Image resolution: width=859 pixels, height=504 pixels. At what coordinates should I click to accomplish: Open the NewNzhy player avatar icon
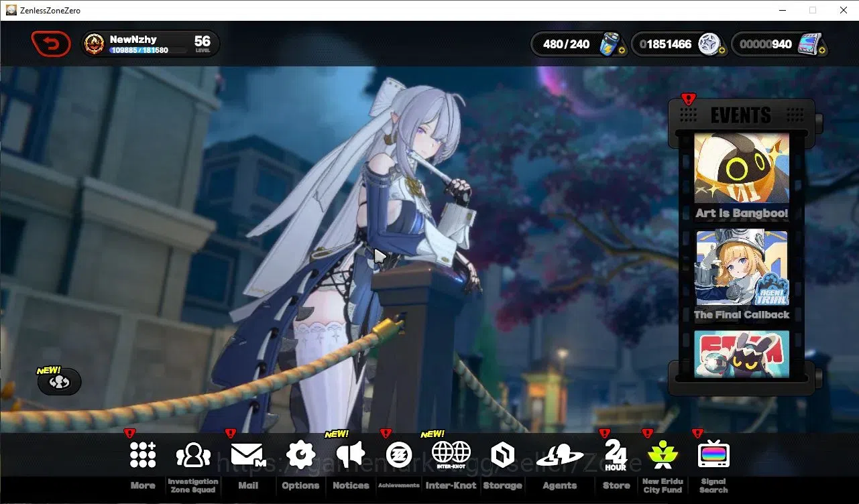click(95, 44)
